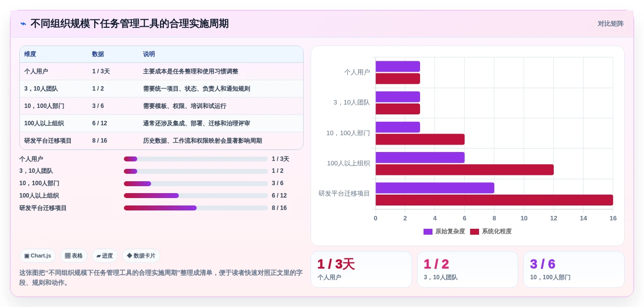Image resolution: width=644 pixels, height=307 pixels.
Task: Click the x-axis tick value 16
Action: point(613,218)
